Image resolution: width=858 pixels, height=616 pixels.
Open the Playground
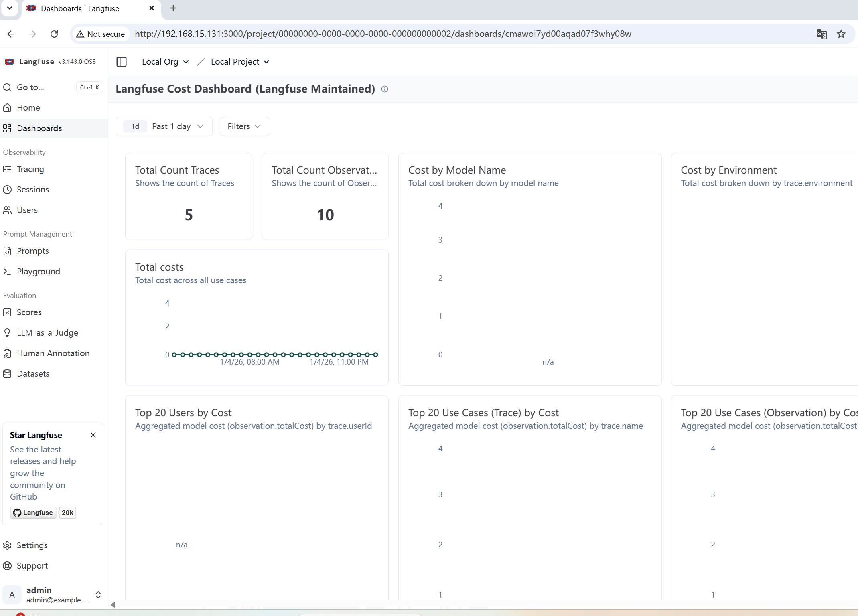coord(39,271)
